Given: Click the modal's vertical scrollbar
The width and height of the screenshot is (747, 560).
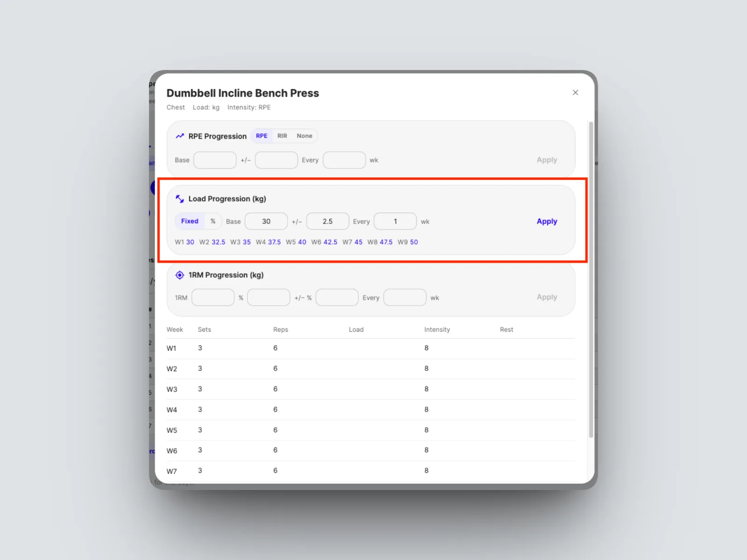Looking at the screenshot, I should 591,280.
